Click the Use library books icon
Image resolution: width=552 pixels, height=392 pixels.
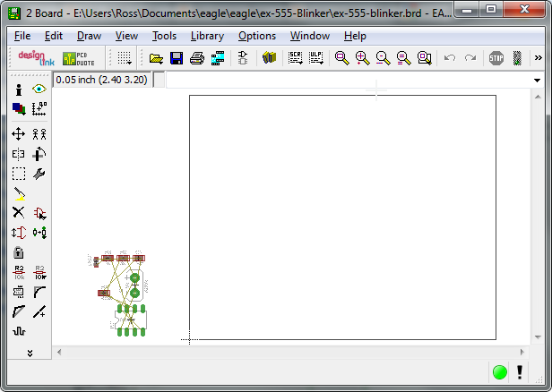click(270, 58)
